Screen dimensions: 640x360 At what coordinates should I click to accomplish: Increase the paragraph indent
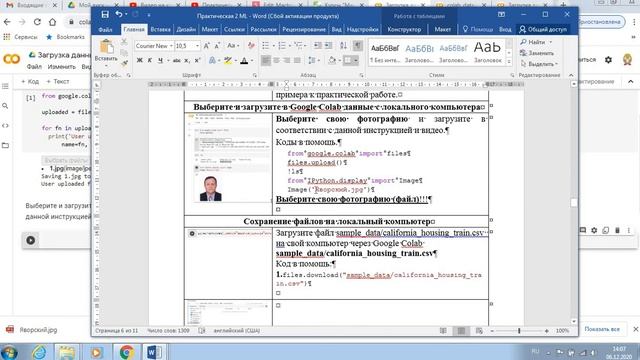tap(328, 46)
